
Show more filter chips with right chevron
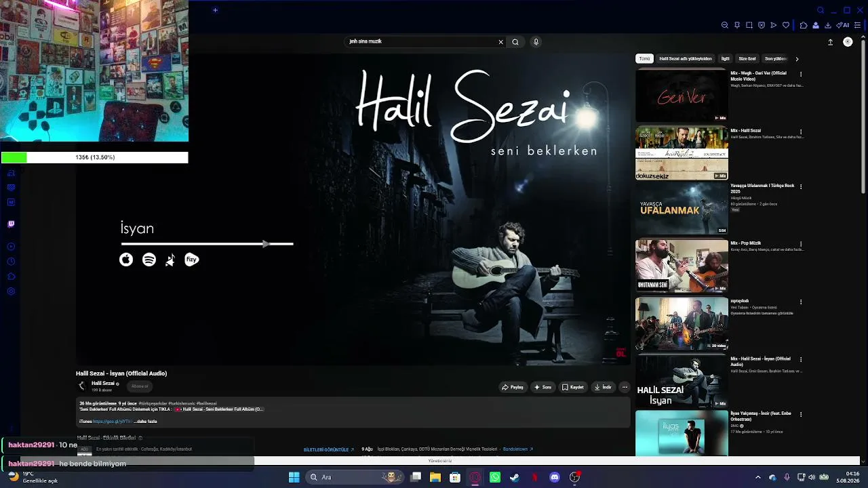point(797,59)
